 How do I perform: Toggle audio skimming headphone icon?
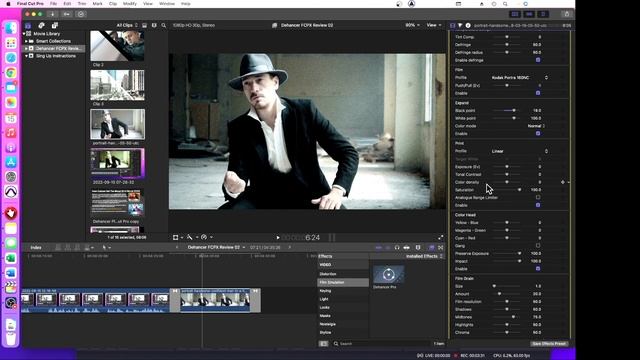397,247
